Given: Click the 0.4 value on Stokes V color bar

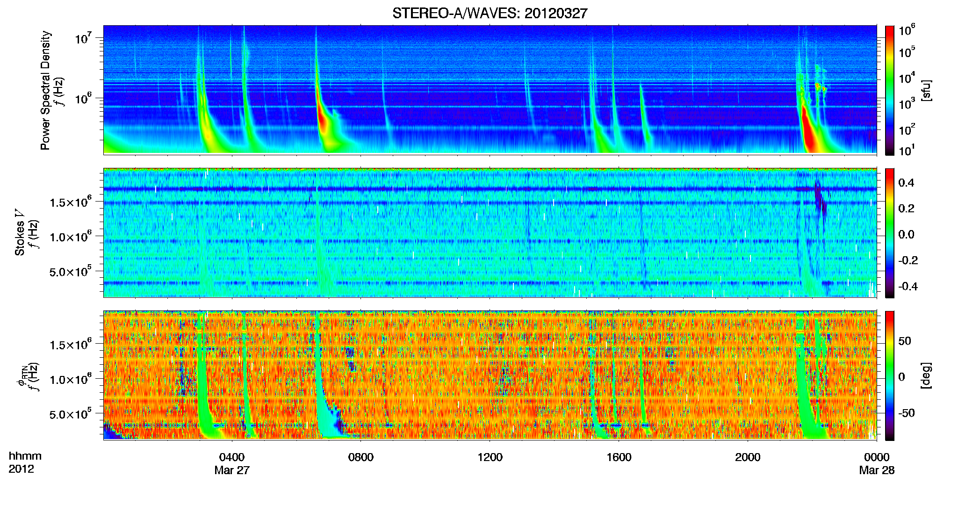Looking at the screenshot, I should (906, 183).
